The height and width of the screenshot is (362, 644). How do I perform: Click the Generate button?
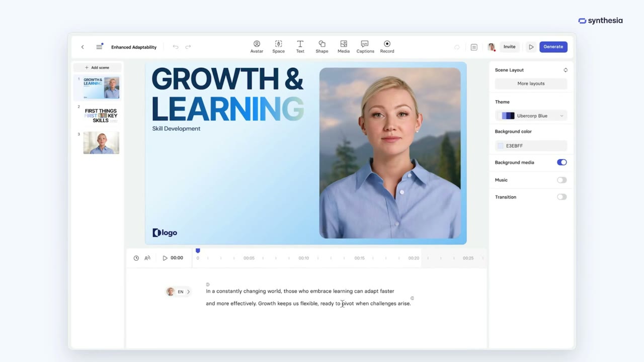point(553,47)
